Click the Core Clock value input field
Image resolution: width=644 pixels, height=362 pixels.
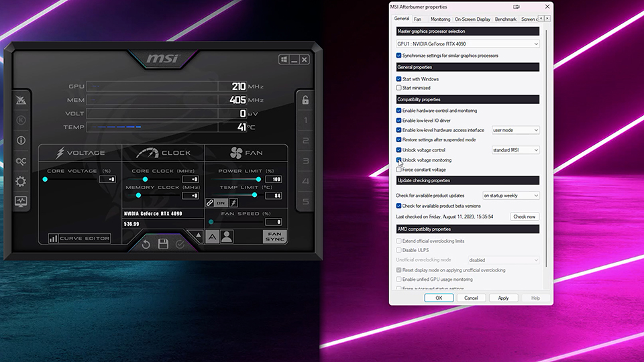tap(191, 180)
